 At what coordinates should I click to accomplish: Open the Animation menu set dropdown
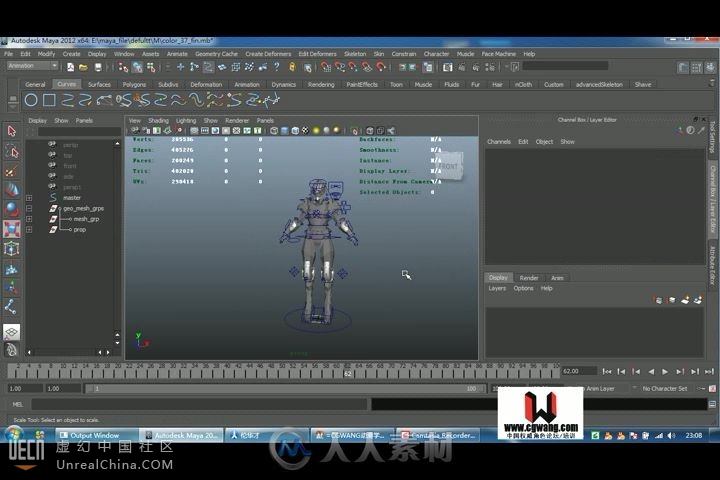point(32,66)
